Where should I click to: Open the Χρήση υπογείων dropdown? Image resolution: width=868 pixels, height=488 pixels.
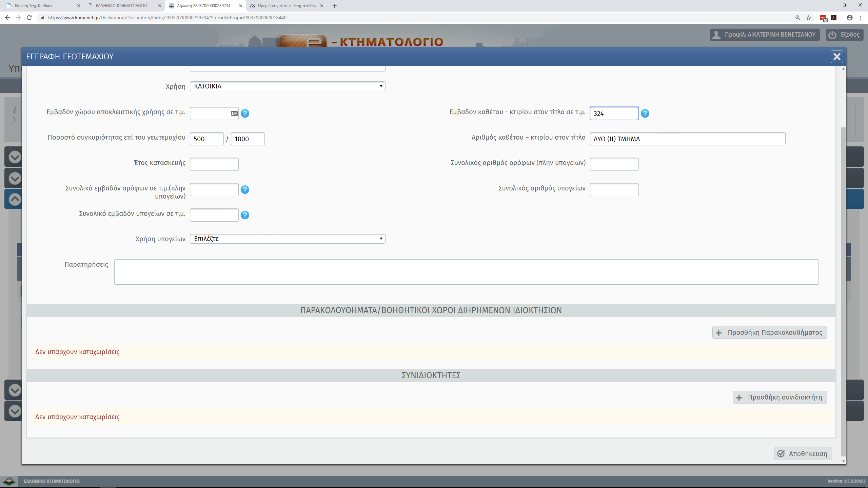coord(287,239)
